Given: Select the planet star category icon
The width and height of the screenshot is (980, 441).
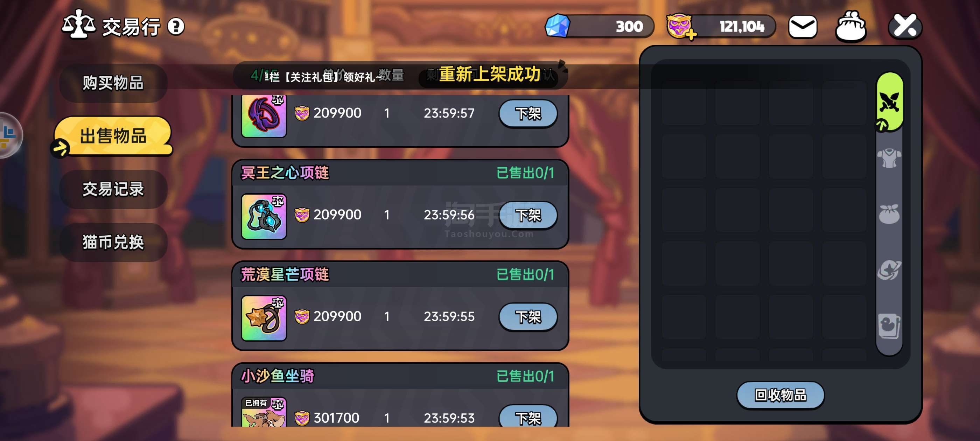Looking at the screenshot, I should (889, 270).
